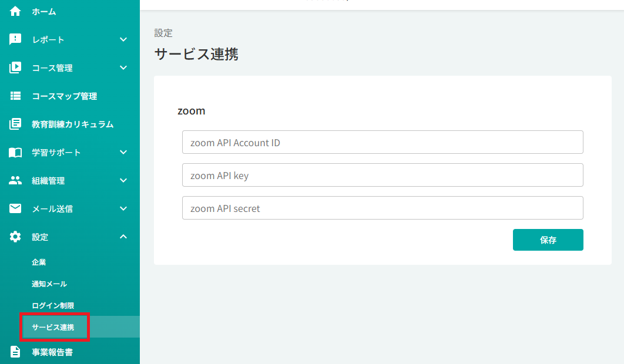Image resolution: width=624 pixels, height=364 pixels.
Task: Click the メール送信 envelope icon
Action: (15, 208)
